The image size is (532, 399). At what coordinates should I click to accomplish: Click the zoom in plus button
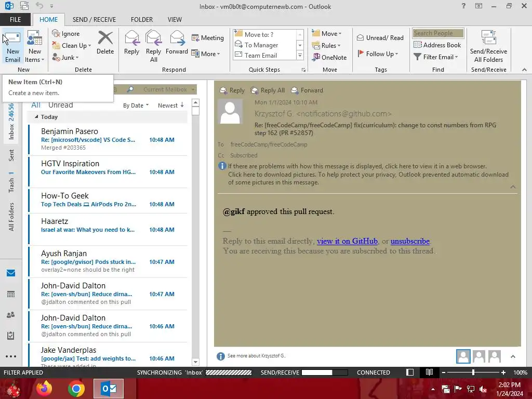point(503,372)
